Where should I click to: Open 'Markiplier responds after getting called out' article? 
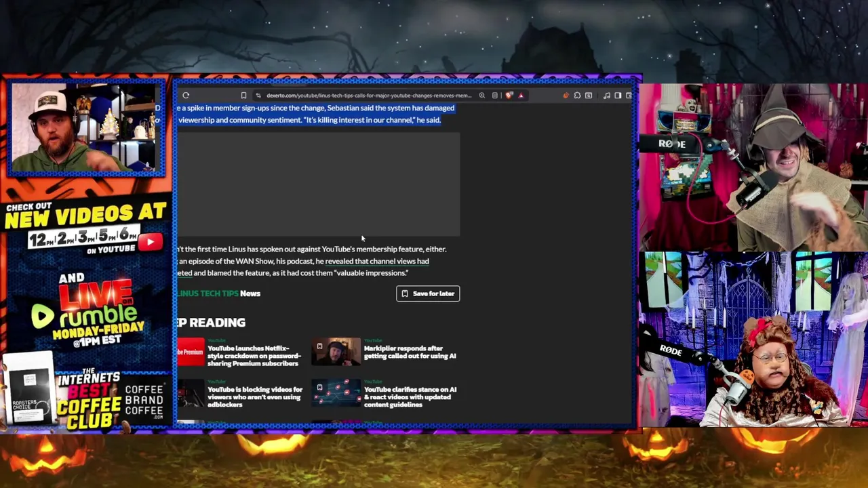[x=410, y=352]
